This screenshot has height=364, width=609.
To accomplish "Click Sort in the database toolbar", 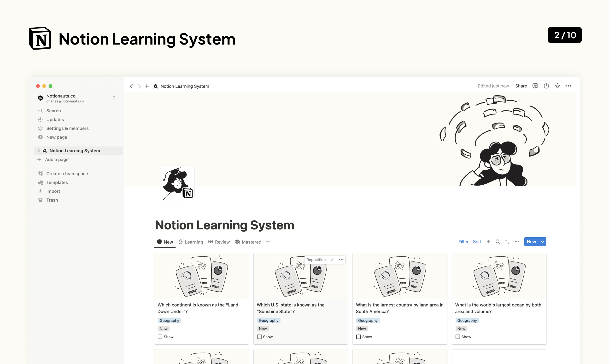I will [x=477, y=242].
